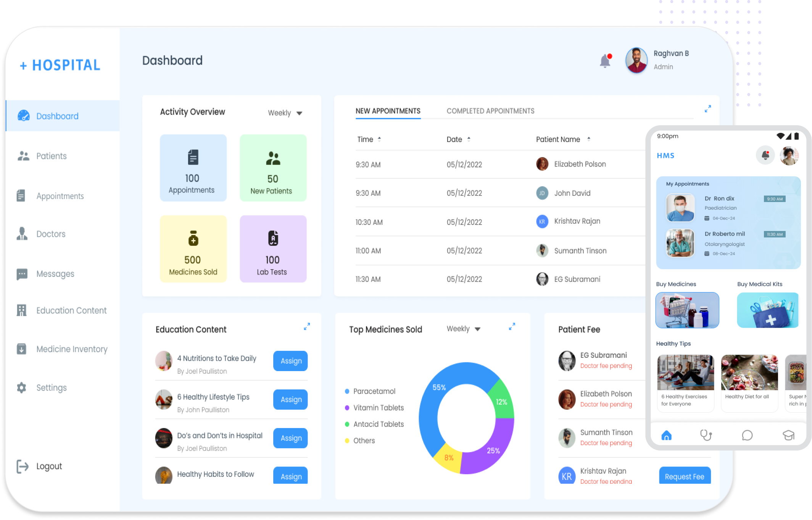Click the notification bell in dashboard header
Screen dimensions: 812x520
[x=605, y=61]
